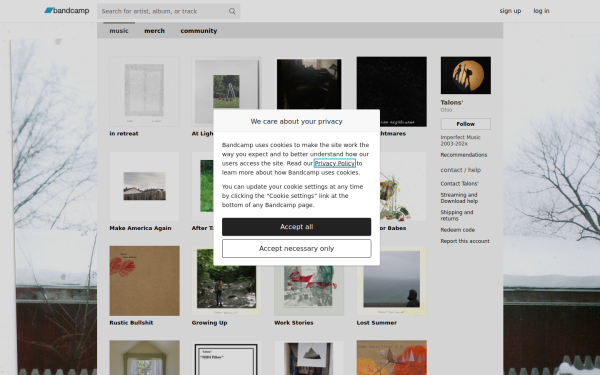Open the At Light album cover in the top row
The height and width of the screenshot is (375, 600).
pyautogui.click(x=227, y=83)
